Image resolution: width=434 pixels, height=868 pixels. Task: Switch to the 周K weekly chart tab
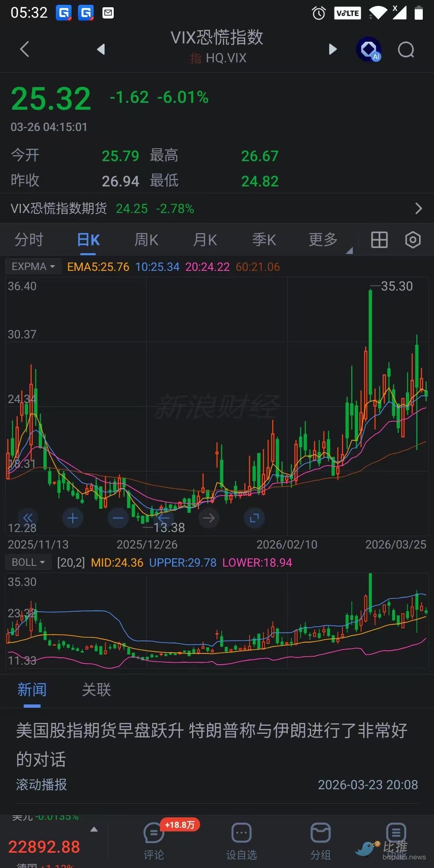click(x=146, y=240)
